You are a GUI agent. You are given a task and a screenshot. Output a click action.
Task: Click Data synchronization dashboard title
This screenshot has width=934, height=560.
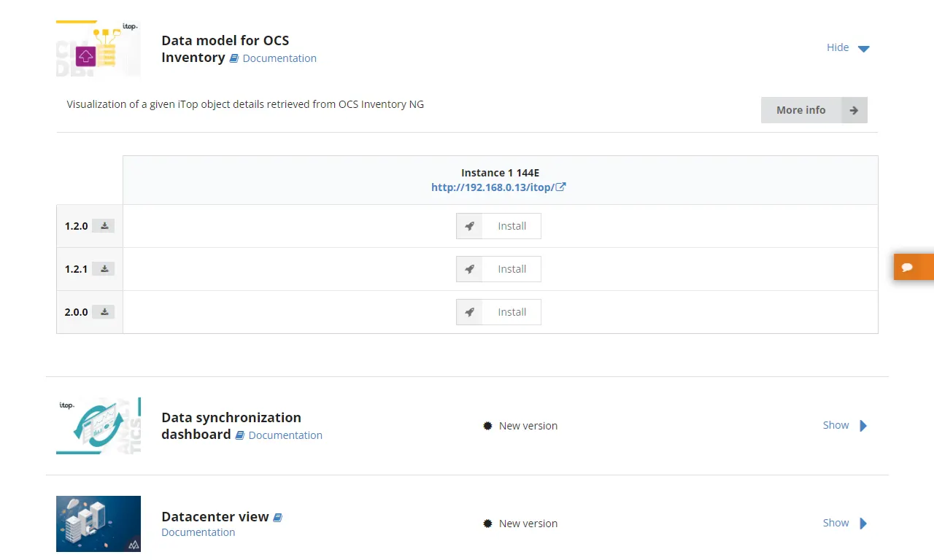pyautogui.click(x=231, y=426)
